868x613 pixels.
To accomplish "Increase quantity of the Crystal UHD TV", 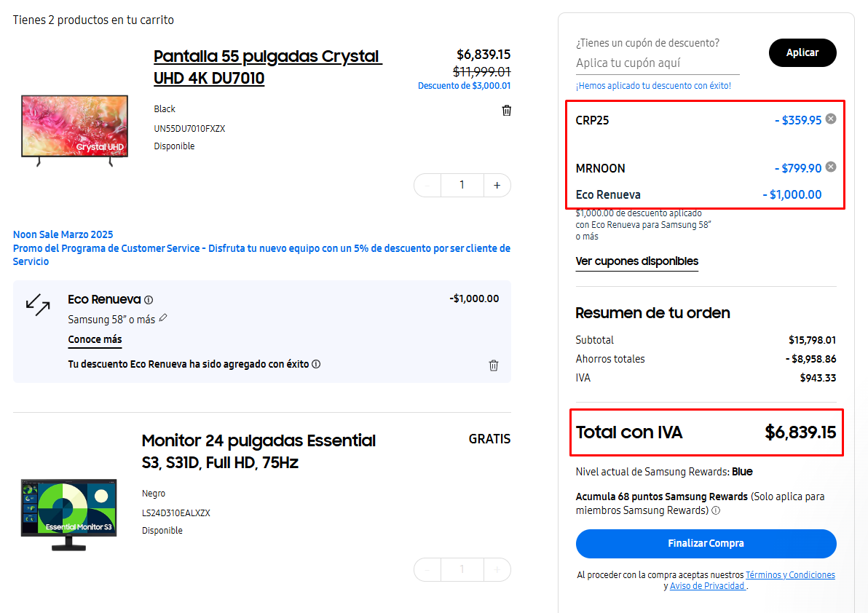I will tap(497, 185).
